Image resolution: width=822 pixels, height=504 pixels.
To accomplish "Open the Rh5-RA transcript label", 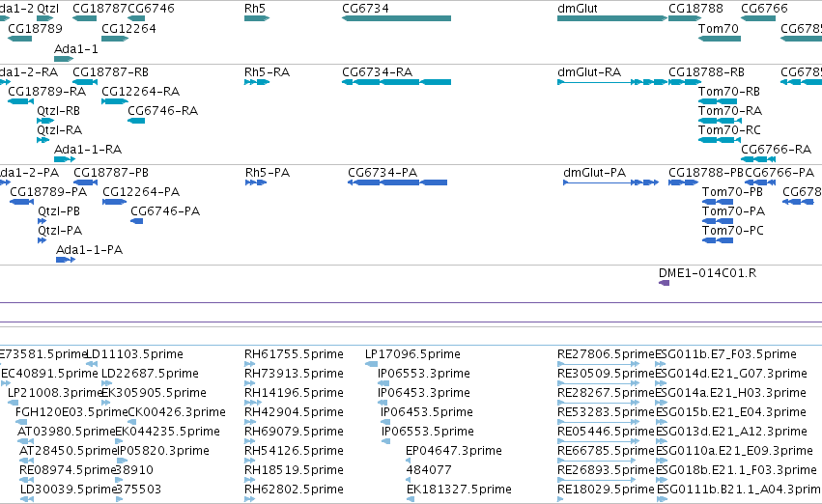I will [x=267, y=71].
